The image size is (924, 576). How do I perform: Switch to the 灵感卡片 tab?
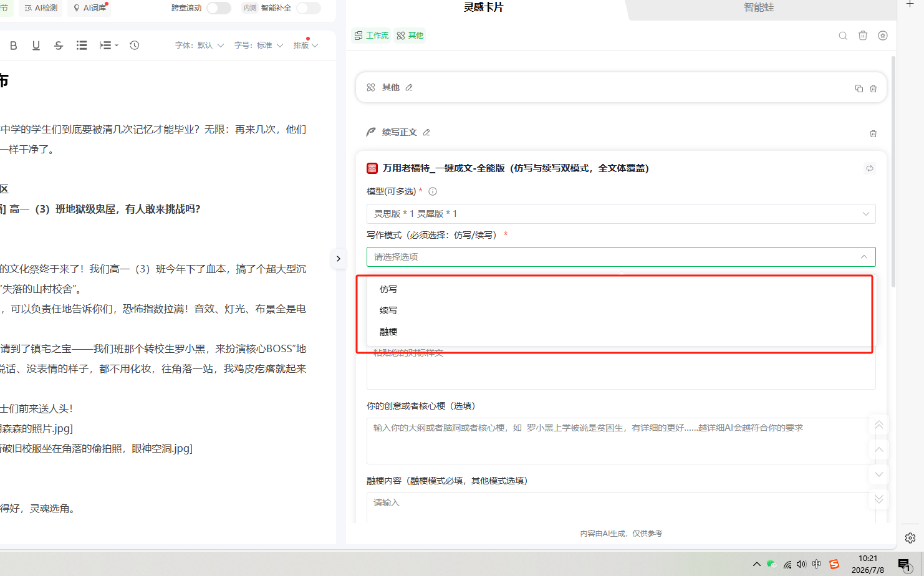484,7
